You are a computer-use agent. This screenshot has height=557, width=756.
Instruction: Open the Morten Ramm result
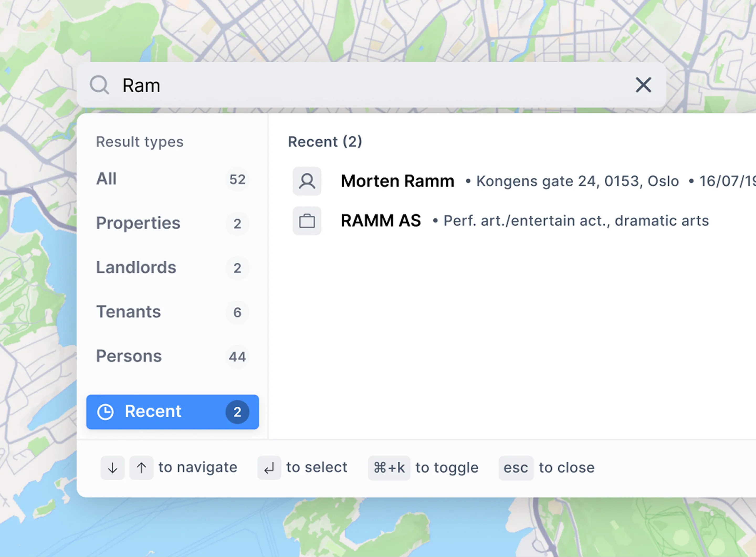(x=397, y=181)
